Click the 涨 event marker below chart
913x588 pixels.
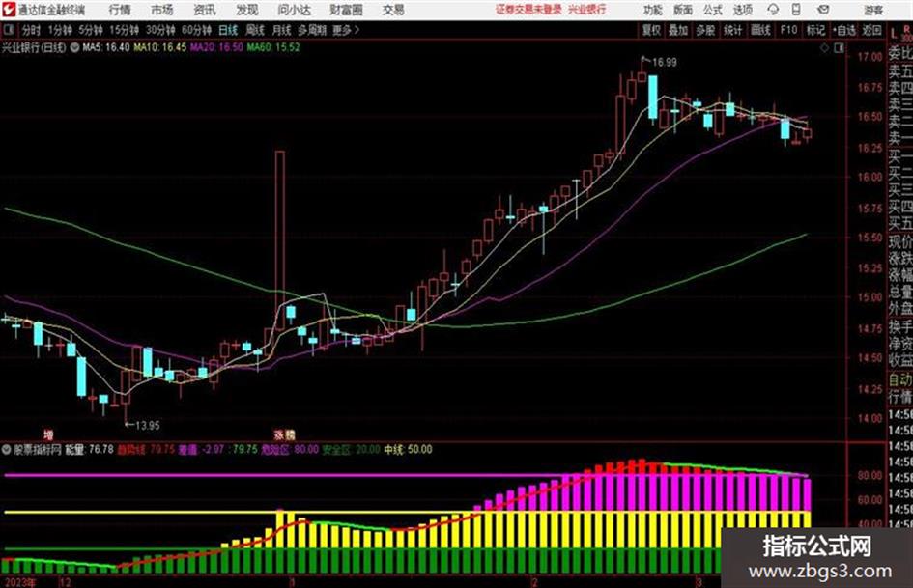[x=279, y=434]
